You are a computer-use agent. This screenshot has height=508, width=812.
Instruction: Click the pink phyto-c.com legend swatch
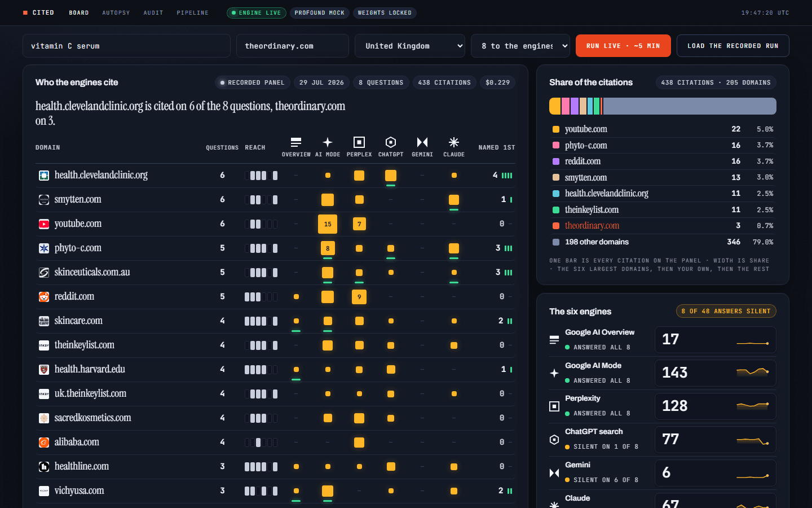[x=556, y=146]
